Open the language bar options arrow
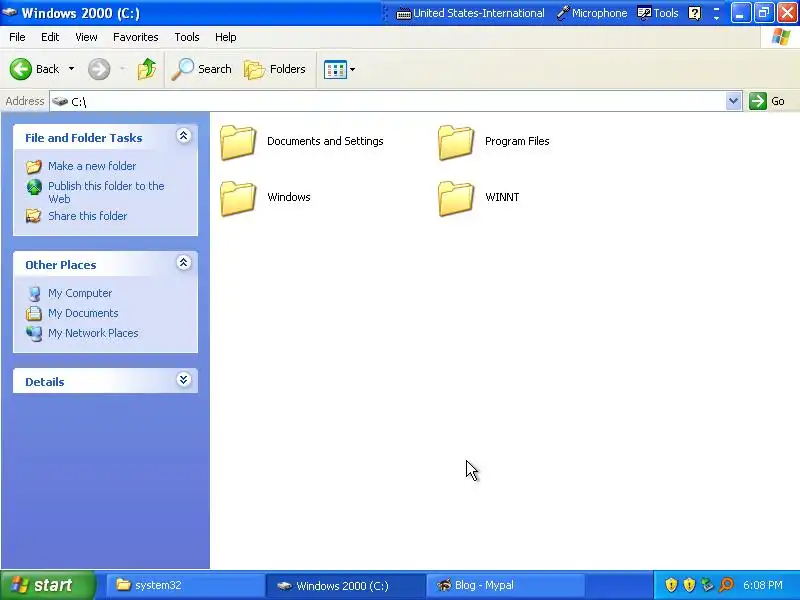This screenshot has width=800, height=600. 716,17
